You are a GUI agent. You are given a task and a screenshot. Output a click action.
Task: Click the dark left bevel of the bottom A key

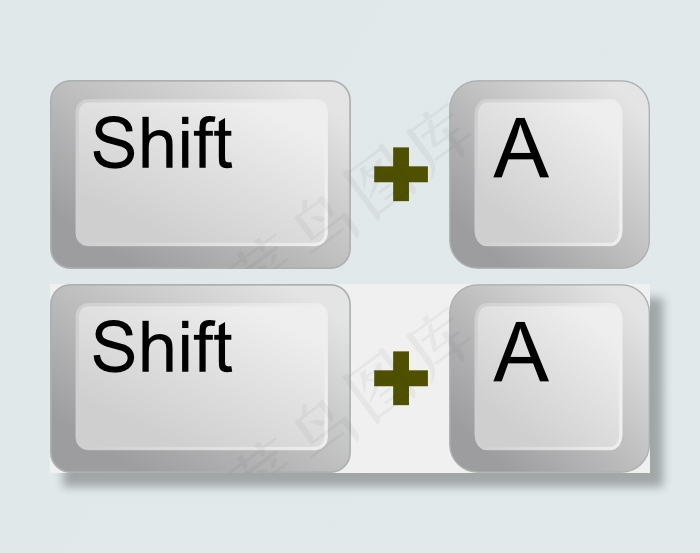tap(462, 378)
